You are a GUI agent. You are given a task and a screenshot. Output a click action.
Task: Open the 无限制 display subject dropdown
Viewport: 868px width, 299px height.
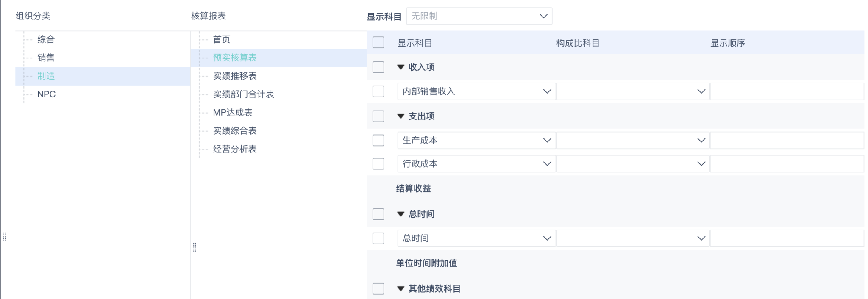pos(479,16)
